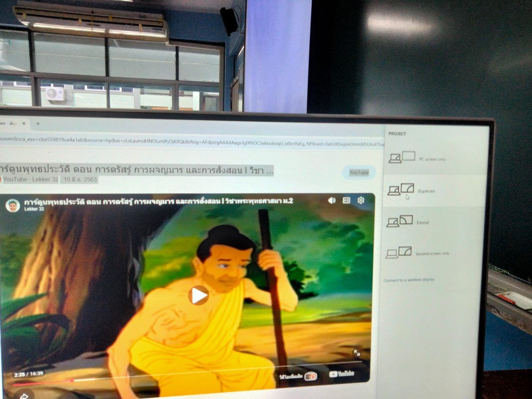This screenshot has height=399, width=532.
Task: Click the Second screen only icon
Action: pyautogui.click(x=398, y=252)
